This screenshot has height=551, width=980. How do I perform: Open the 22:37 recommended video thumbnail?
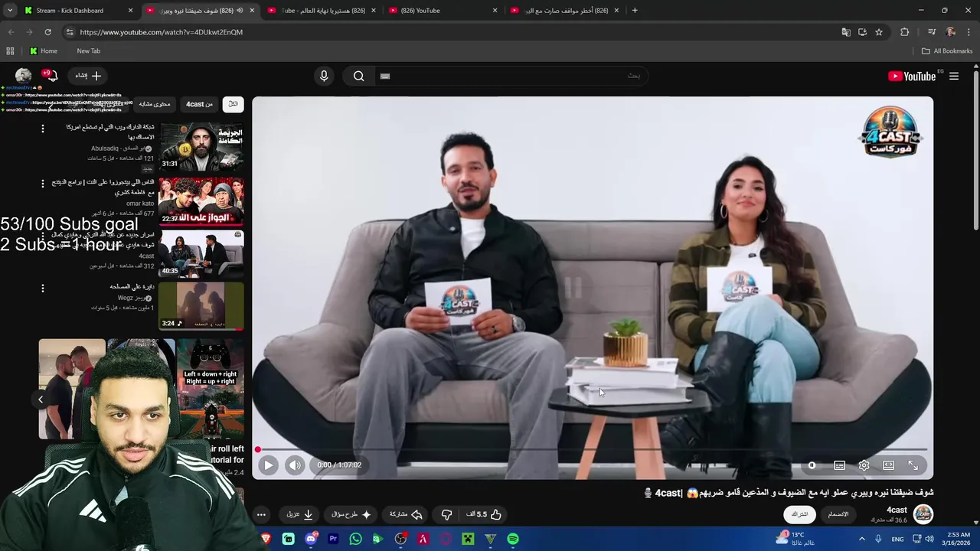201,201
